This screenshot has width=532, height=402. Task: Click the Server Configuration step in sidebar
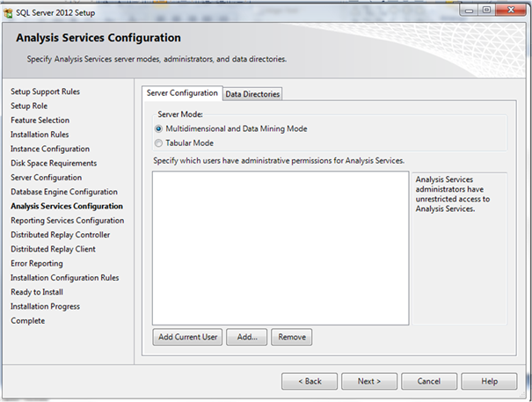46,178
